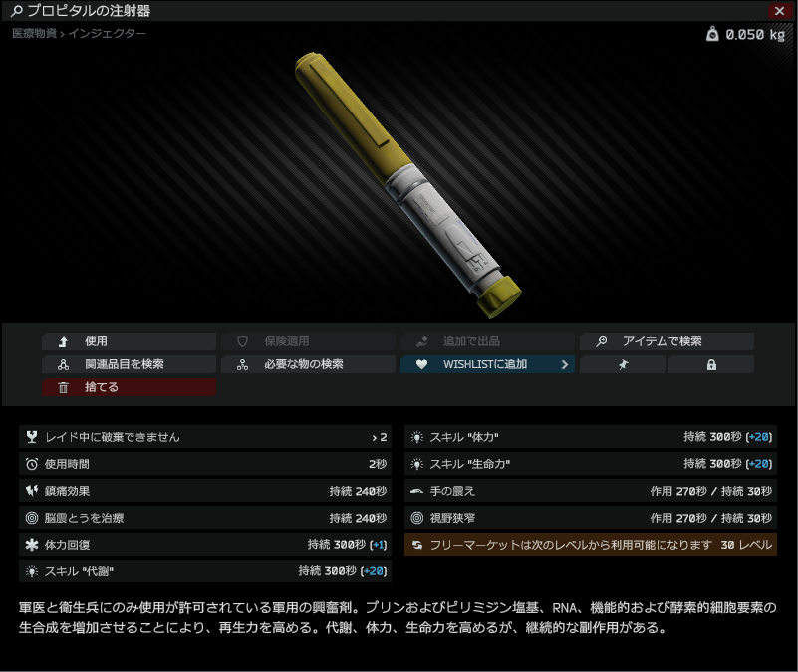The image size is (798, 672).
Task: Click the レイド中に破棄できません row icon
Action: coord(32,437)
